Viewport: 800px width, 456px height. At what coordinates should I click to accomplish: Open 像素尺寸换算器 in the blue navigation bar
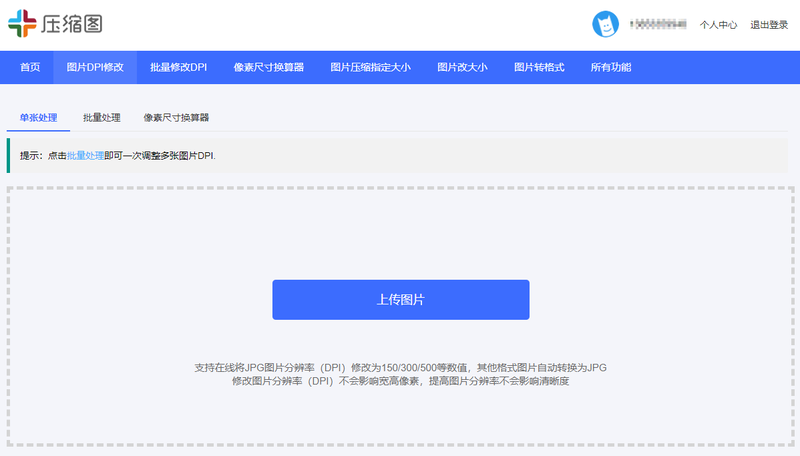(268, 67)
